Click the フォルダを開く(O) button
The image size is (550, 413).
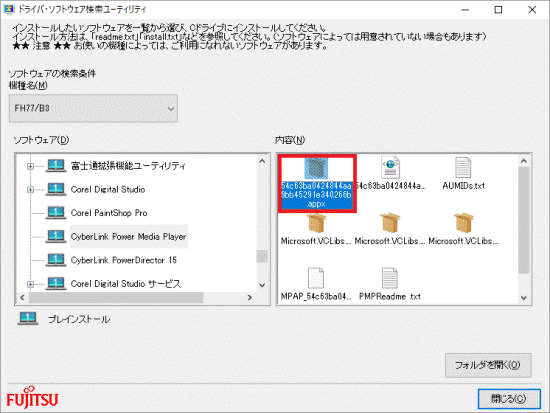pos(488,365)
